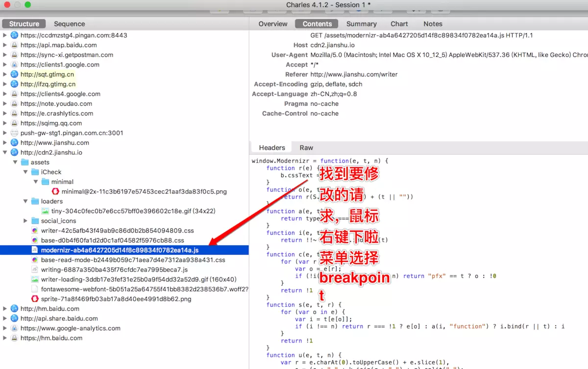Click the GET /assets/modernizr request line
Image resolution: width=588 pixels, height=369 pixels.
421,35
